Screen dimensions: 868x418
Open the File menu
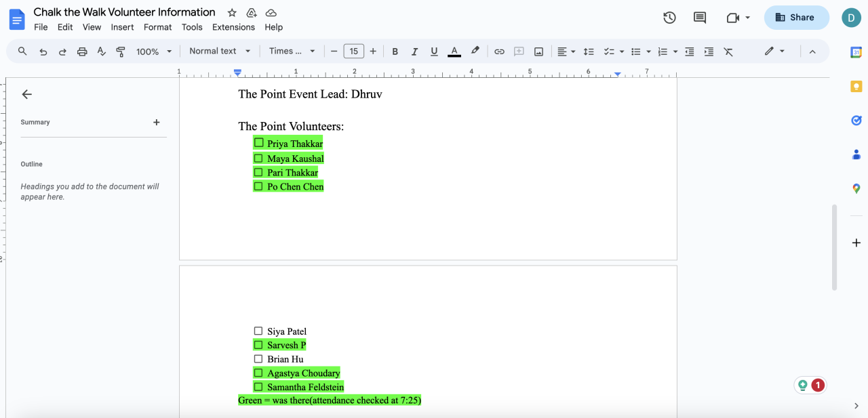coord(41,27)
